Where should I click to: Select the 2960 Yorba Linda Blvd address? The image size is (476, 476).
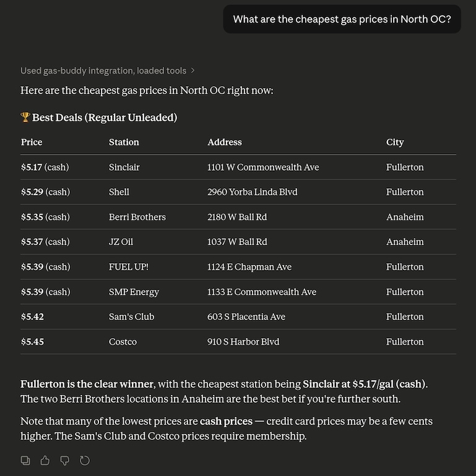[253, 192]
